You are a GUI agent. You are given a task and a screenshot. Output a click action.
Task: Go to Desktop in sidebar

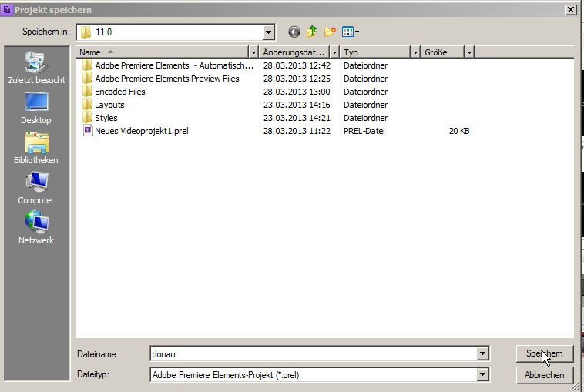(x=36, y=109)
